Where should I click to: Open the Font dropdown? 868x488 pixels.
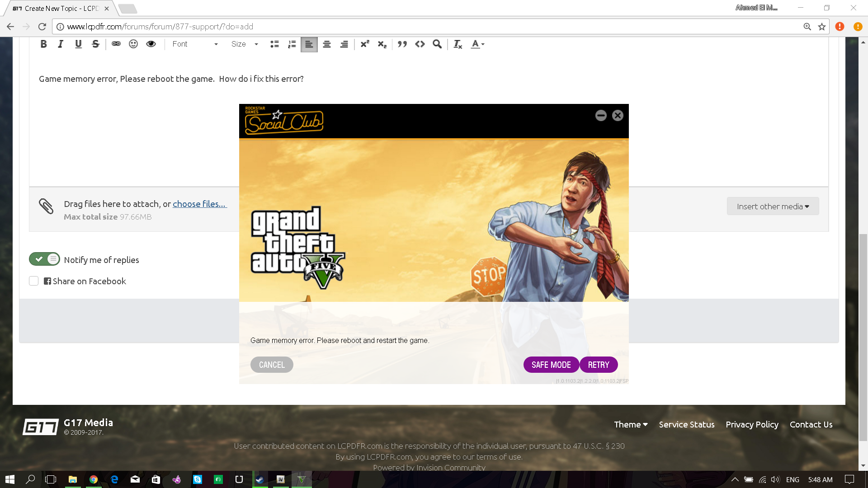[195, 44]
